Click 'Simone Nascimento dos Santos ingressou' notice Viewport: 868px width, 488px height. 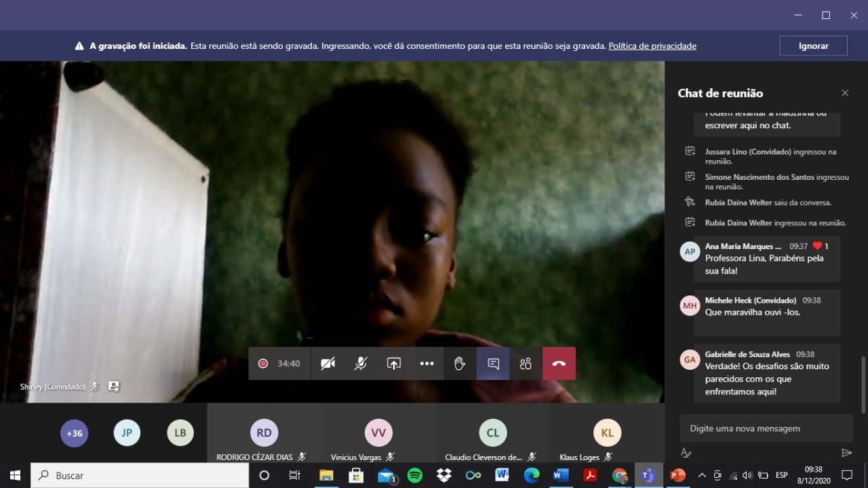[777, 181]
